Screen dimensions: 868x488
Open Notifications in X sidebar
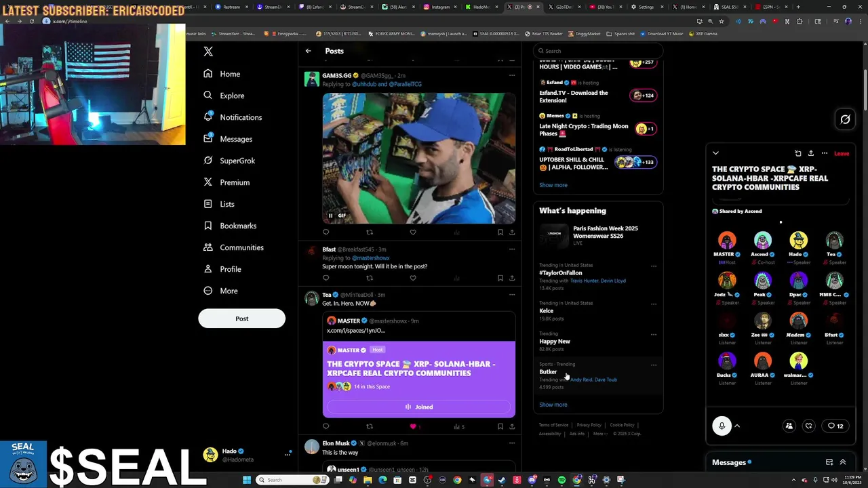233,117
